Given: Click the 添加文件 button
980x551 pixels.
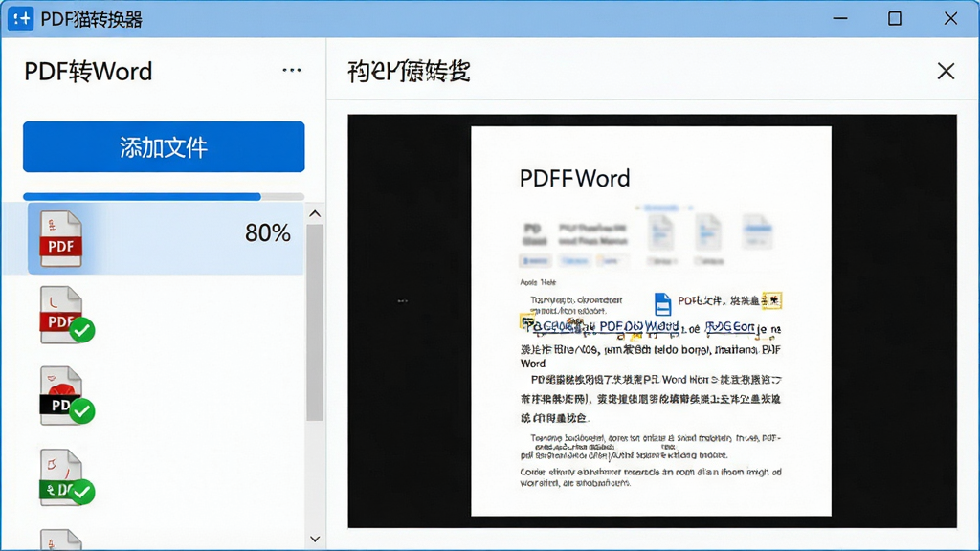Looking at the screenshot, I should click(x=164, y=146).
